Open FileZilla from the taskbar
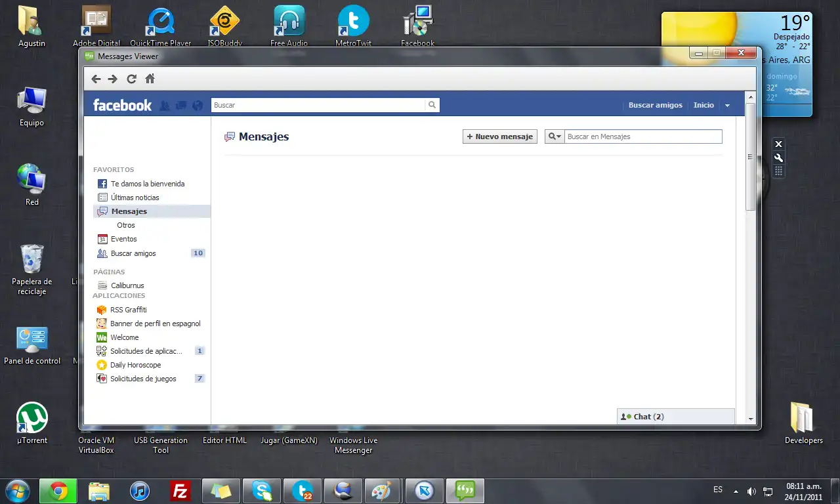840x504 pixels. (x=180, y=491)
